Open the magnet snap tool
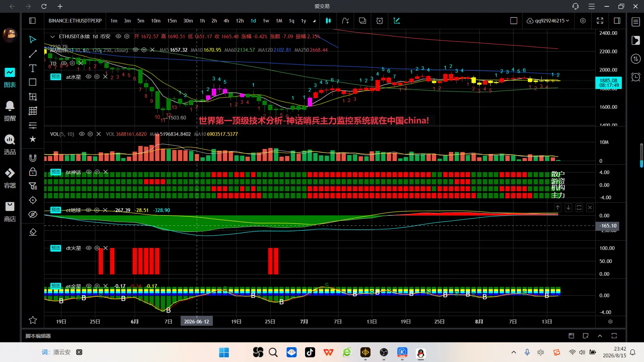The image size is (644, 362). 33,158
